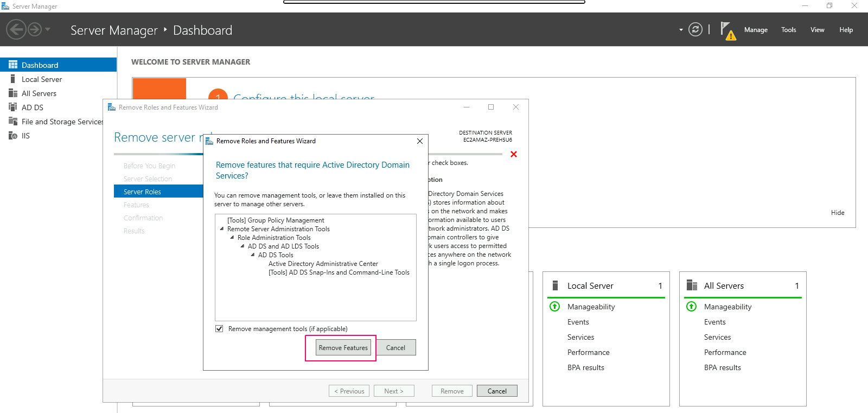Cancel the Remove features dialog
This screenshot has height=413, width=868.
coord(395,348)
